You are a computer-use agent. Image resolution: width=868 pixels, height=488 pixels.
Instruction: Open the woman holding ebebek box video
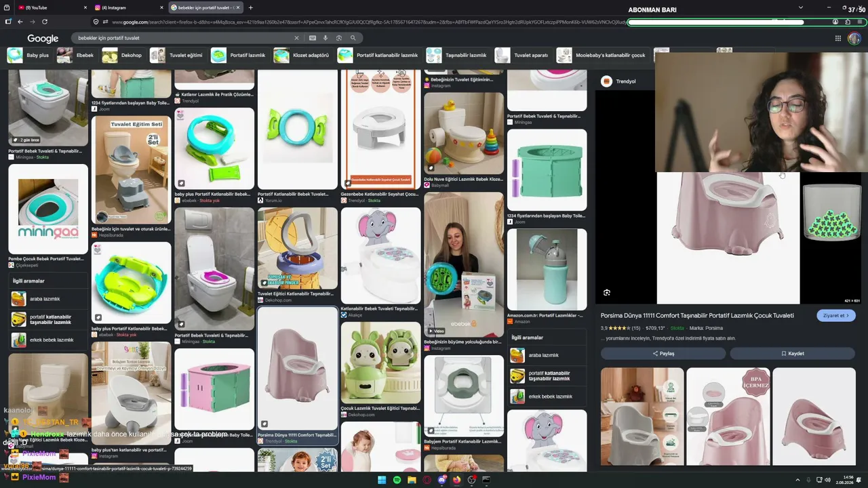(464, 264)
